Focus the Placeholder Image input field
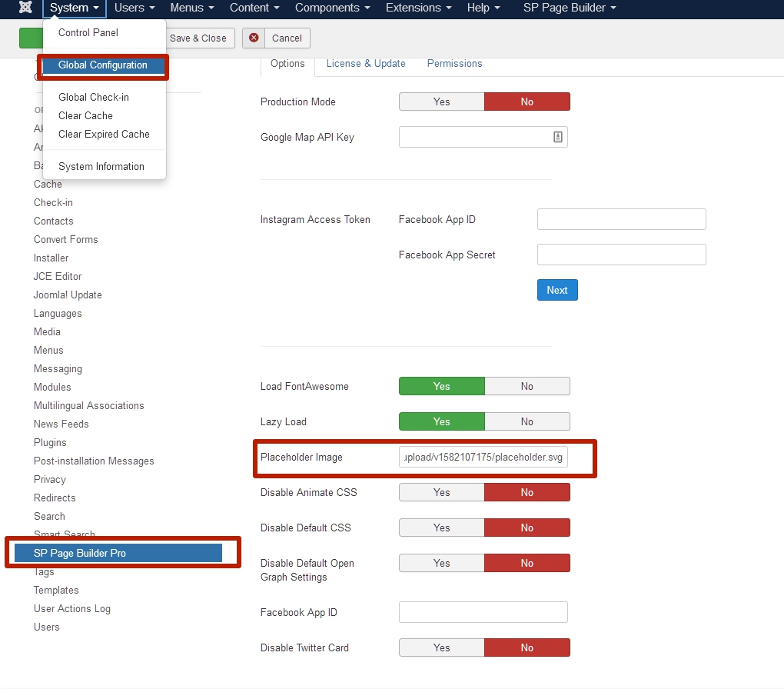 click(483, 458)
